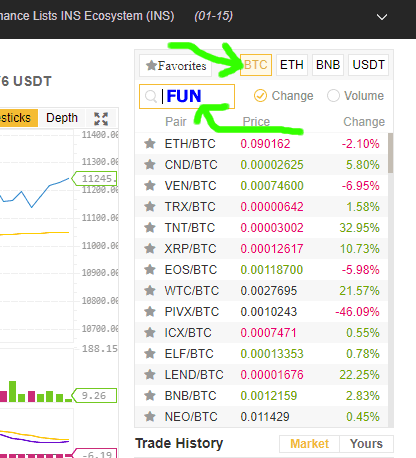This screenshot has width=416, height=458.
Task: Star the XRP/BTC pair as favorite
Action: point(150,249)
